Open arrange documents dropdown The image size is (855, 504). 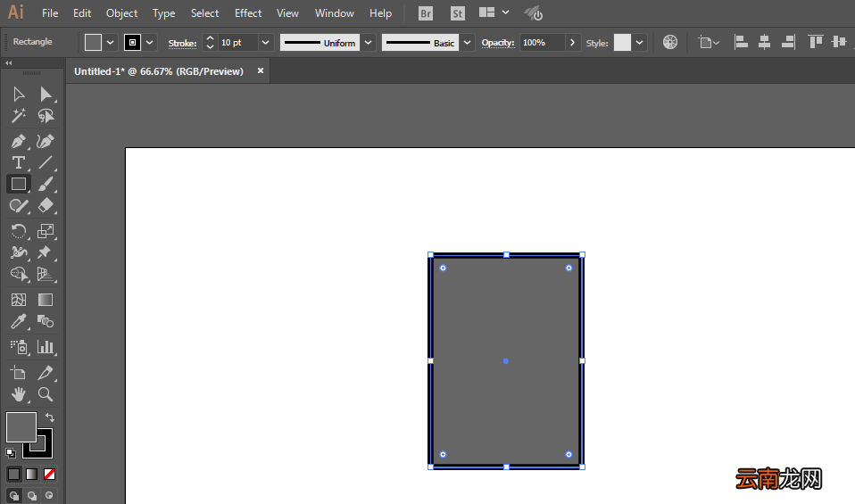tap(505, 12)
